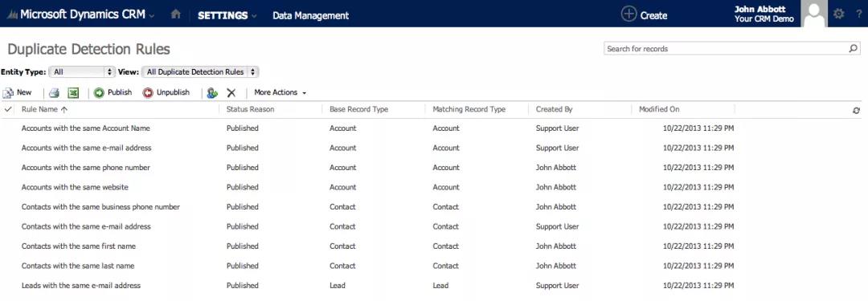Click 'Lead' base record type cell
The image size is (868, 301).
coord(337,286)
